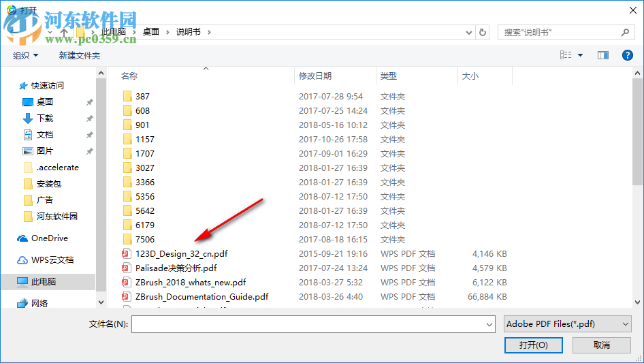The image size is (644, 363).
Task: Select folder icon of 5642
Action: 127,211
